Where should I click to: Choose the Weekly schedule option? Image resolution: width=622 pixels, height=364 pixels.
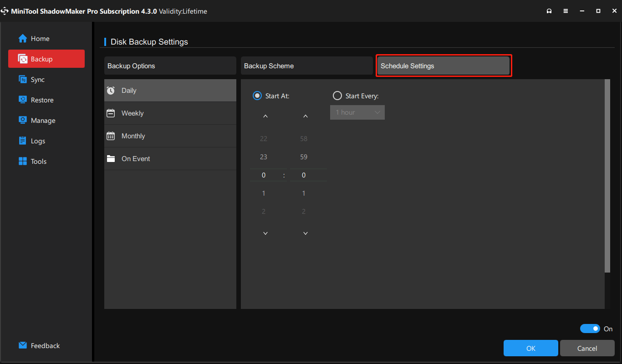pos(170,113)
